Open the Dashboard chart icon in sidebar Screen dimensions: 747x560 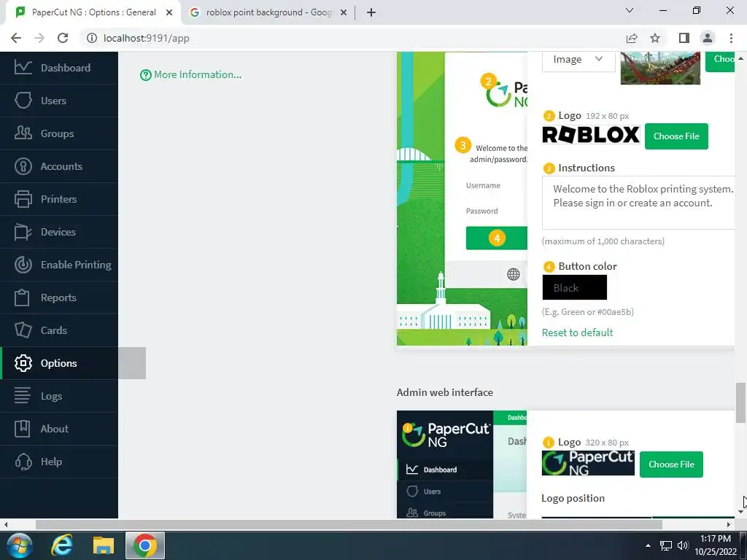click(23, 68)
